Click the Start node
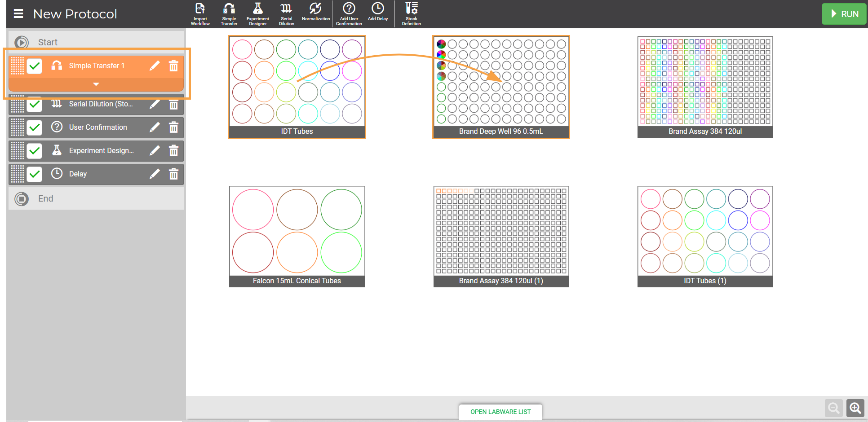The height and width of the screenshot is (422, 868). (96, 42)
